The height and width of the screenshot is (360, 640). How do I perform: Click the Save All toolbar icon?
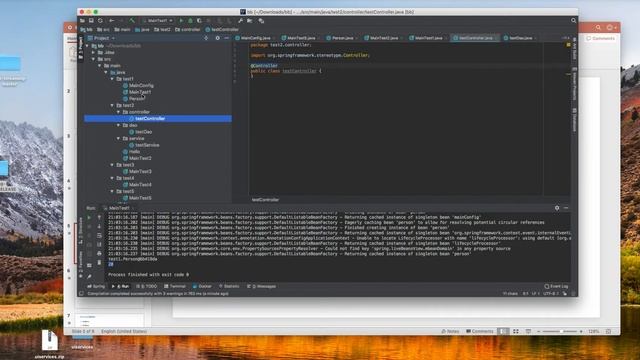click(x=91, y=20)
